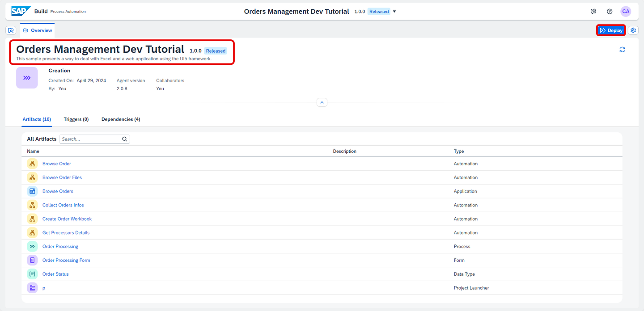Screen dimensions: 644x311
Task: Click Type cell 'Project Launcher'
Action: coord(471,288)
